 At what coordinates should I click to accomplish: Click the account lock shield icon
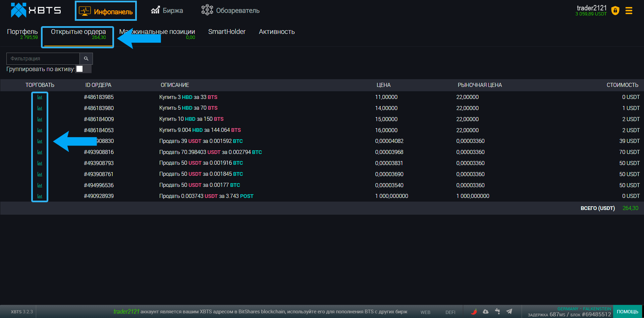tap(615, 11)
